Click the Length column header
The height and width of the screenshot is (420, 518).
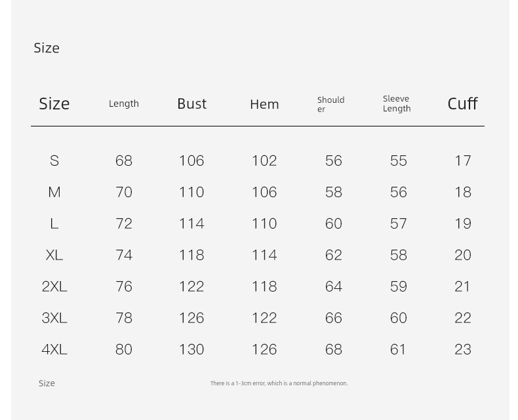click(124, 104)
